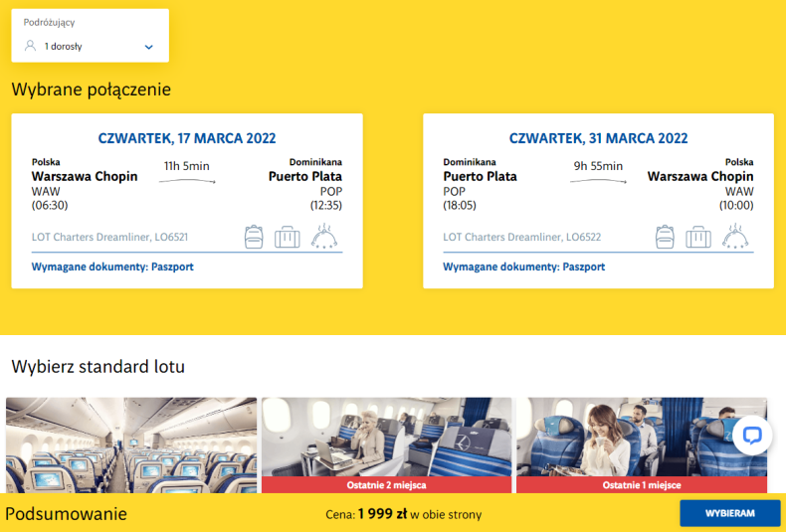
Task: Click the person icon in the Podróżujący box
Action: coord(30,46)
